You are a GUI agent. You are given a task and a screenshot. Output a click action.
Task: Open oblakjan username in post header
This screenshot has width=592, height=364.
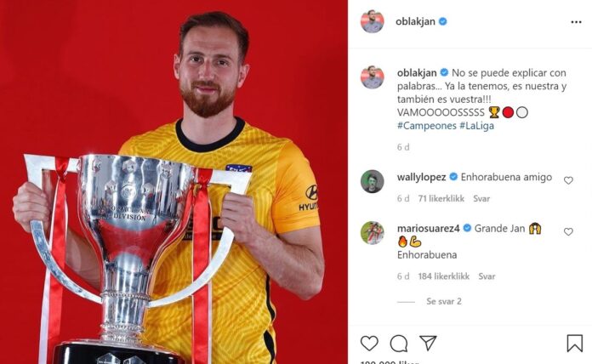click(x=415, y=21)
